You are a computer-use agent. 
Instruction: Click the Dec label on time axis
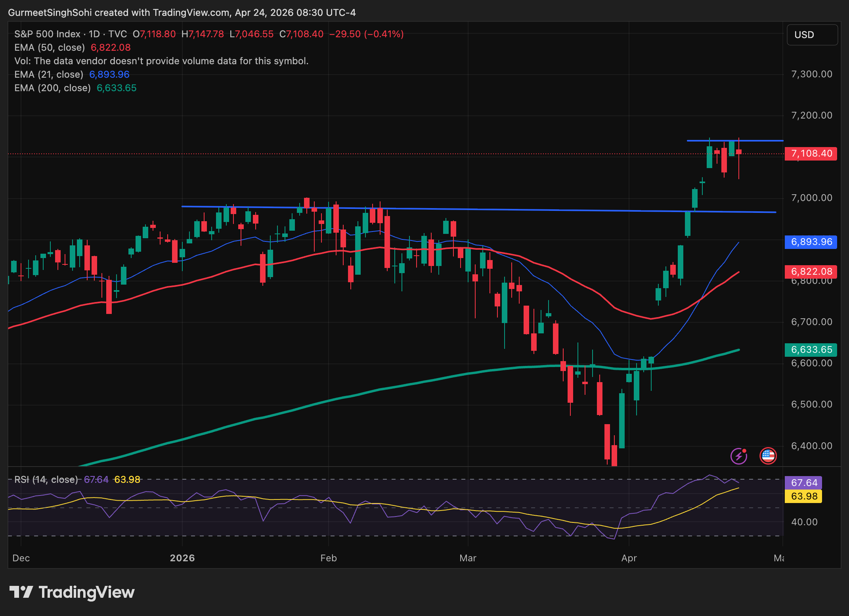click(x=21, y=558)
